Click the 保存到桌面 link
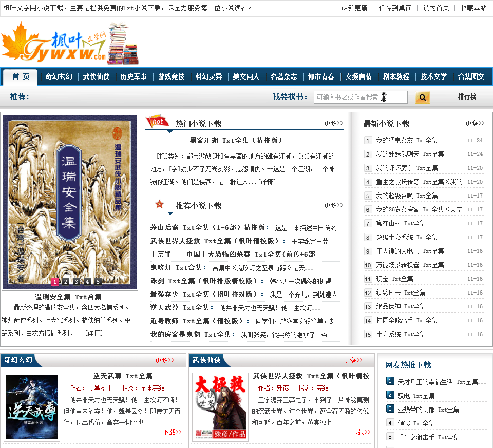Screen dimensions: 493x448 395,8
